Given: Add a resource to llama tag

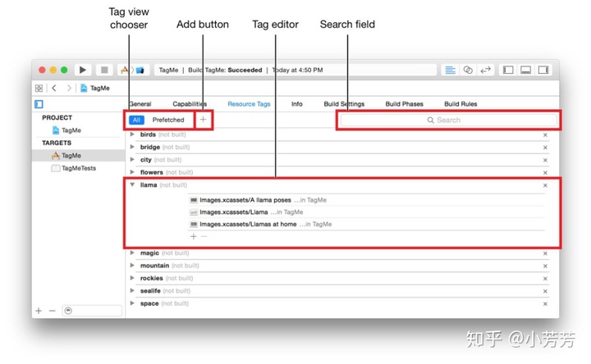Looking at the screenshot, I should point(194,236).
